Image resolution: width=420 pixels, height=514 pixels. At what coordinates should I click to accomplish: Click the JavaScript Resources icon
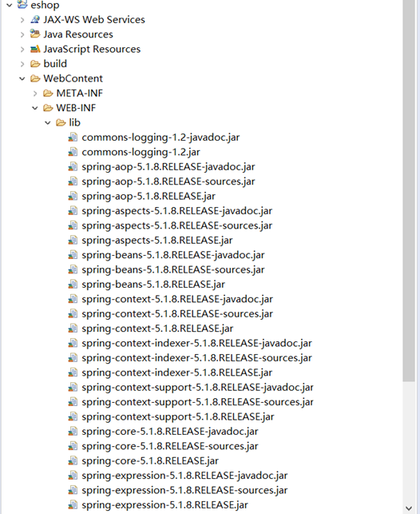(x=35, y=50)
